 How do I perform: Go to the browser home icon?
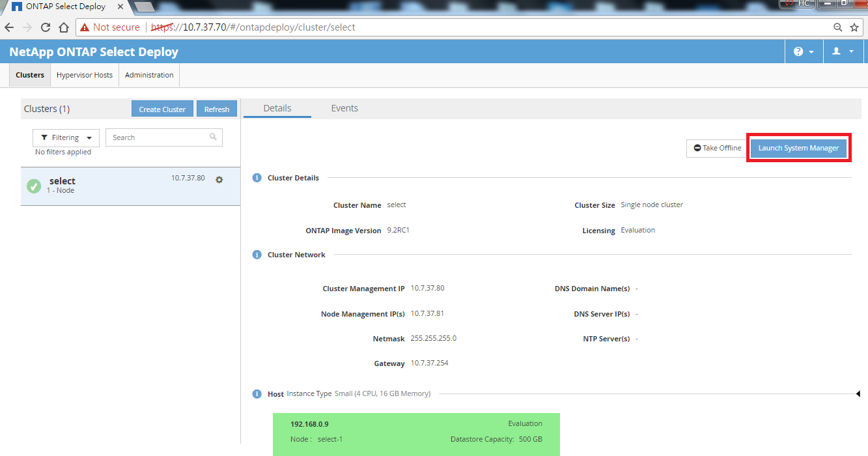coord(64,27)
